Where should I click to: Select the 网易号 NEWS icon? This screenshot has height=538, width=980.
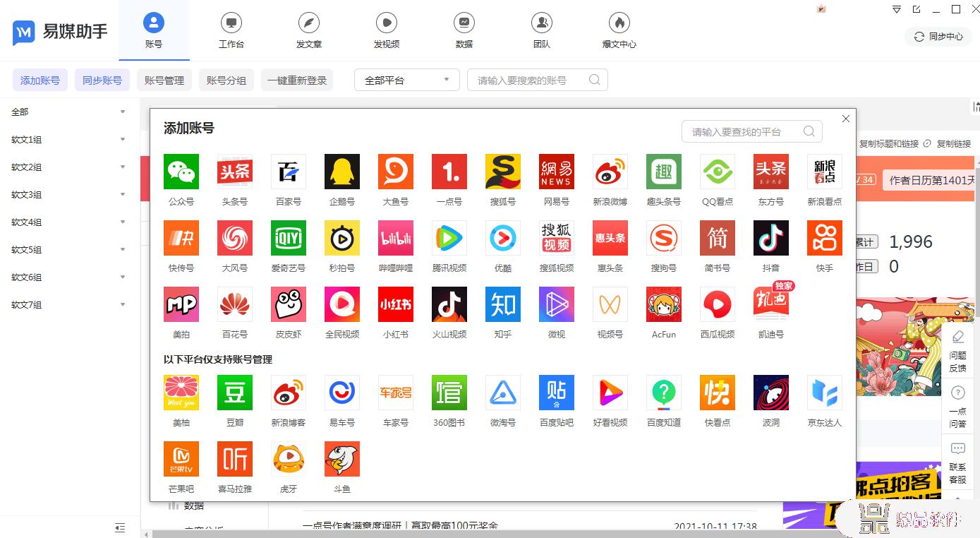tap(557, 172)
